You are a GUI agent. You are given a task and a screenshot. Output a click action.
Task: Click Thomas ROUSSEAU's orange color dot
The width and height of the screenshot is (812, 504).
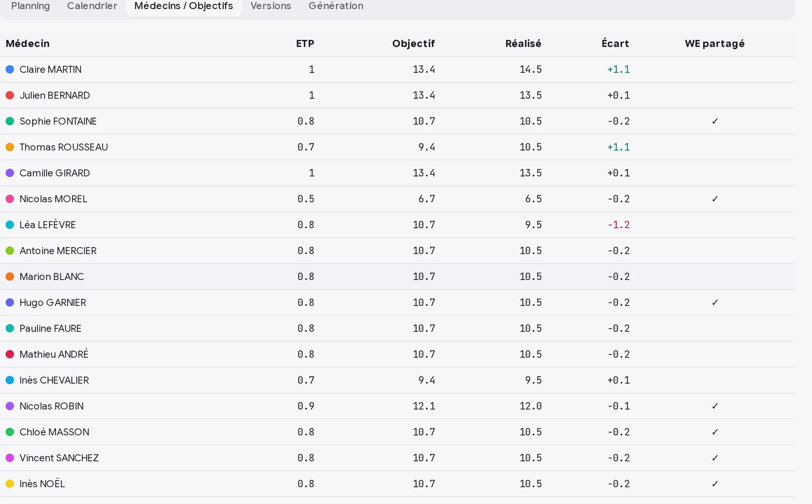pyautogui.click(x=10, y=147)
